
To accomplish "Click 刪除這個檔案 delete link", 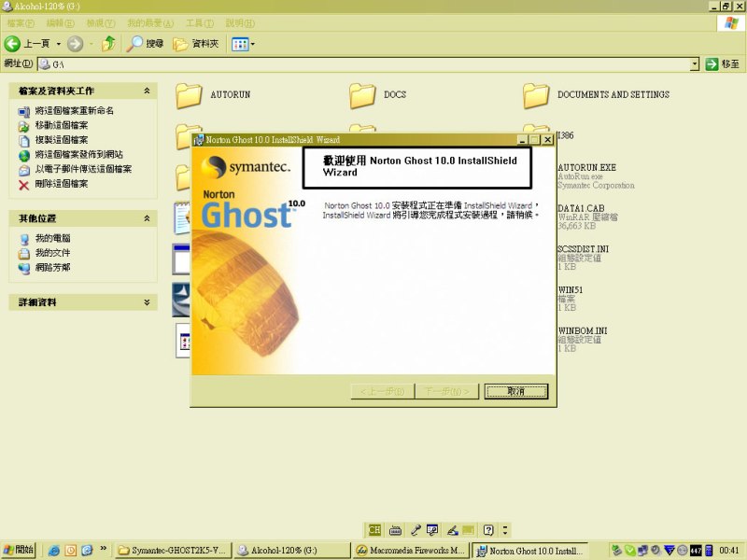I will (62, 184).
